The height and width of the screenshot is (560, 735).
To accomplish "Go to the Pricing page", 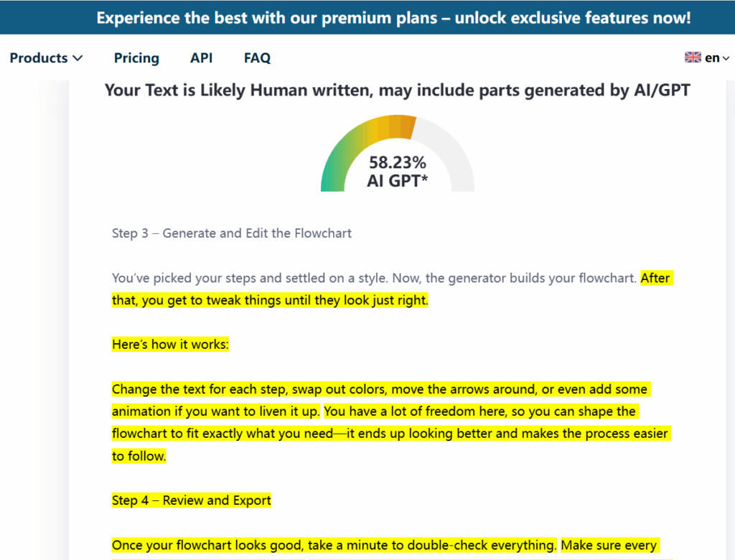I will 136,57.
